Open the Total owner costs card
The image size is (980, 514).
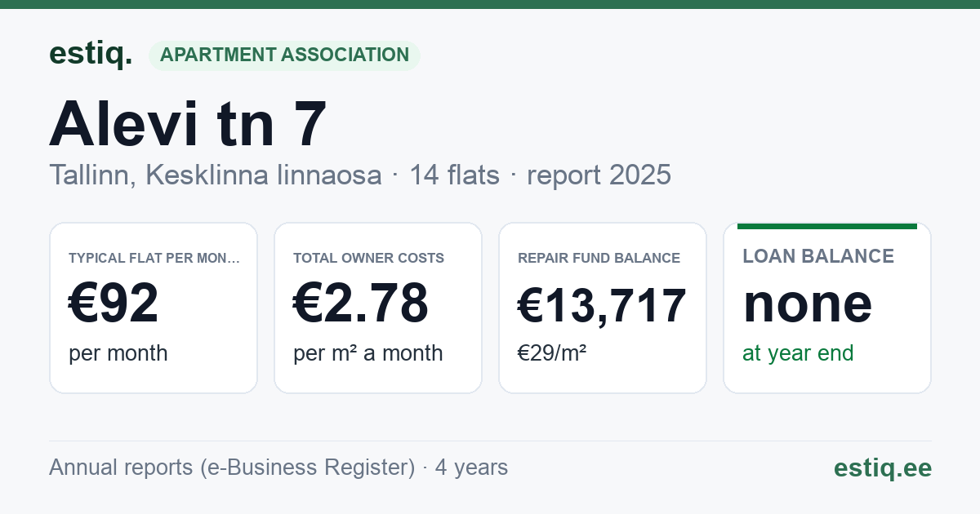click(x=378, y=308)
